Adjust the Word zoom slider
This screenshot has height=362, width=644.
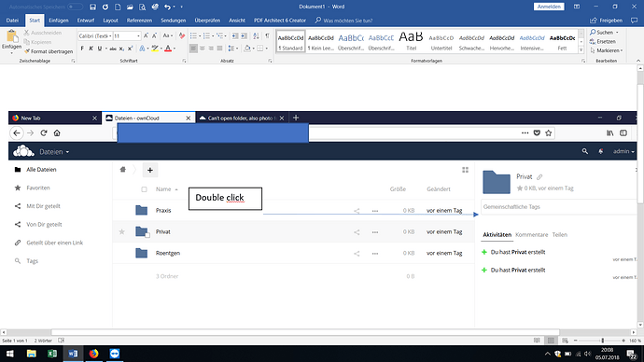603,341
